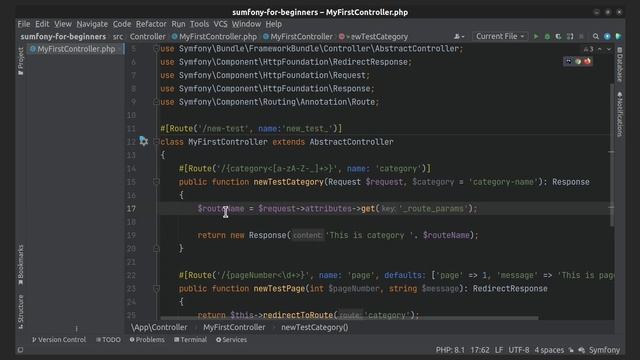Open the Window menu
640x360 pixels.
click(246, 24)
